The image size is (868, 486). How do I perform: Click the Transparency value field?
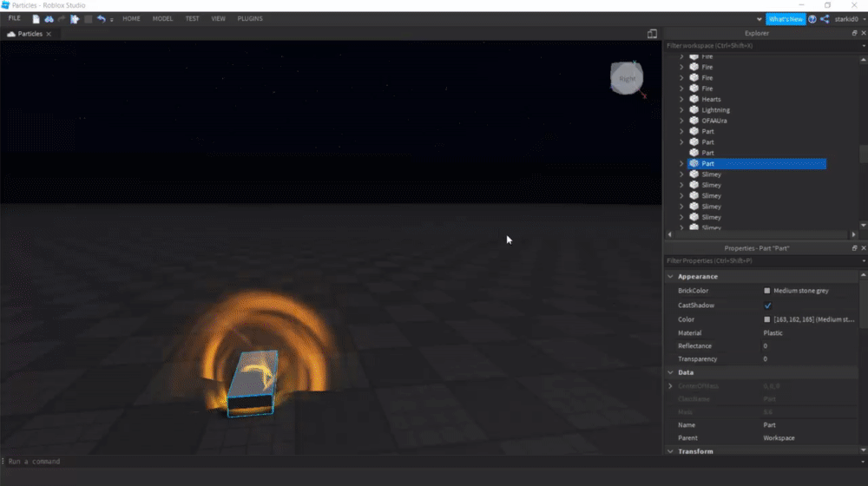pos(810,358)
